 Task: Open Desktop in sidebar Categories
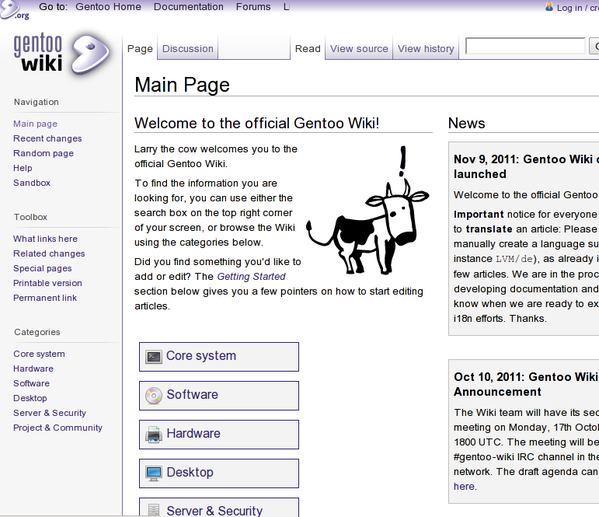(30, 398)
